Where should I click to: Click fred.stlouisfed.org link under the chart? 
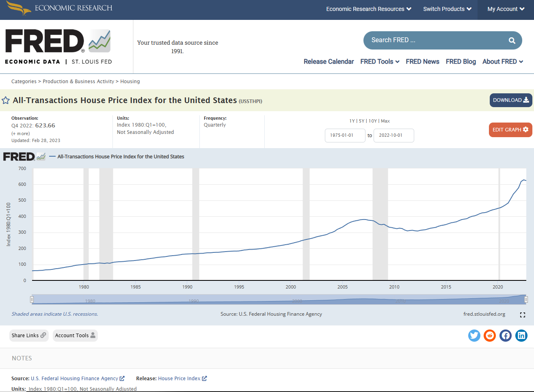[484, 314]
